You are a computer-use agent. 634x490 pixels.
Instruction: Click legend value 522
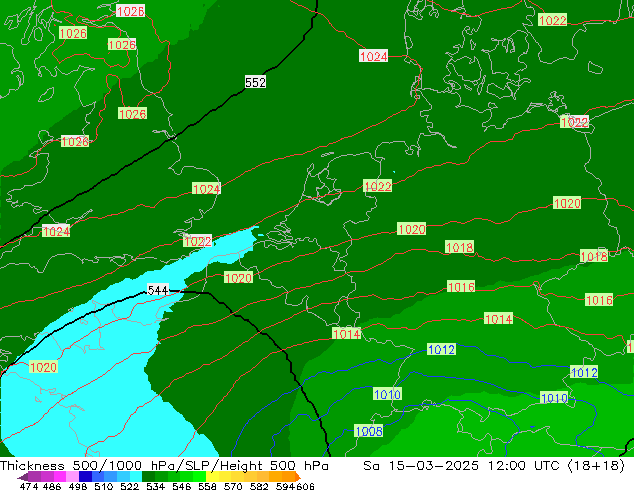(129, 486)
